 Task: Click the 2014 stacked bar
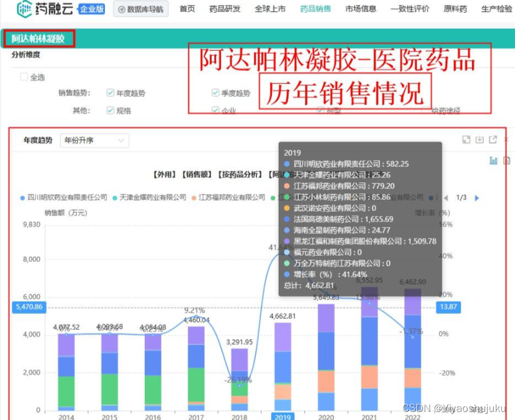pyautogui.click(x=66, y=372)
